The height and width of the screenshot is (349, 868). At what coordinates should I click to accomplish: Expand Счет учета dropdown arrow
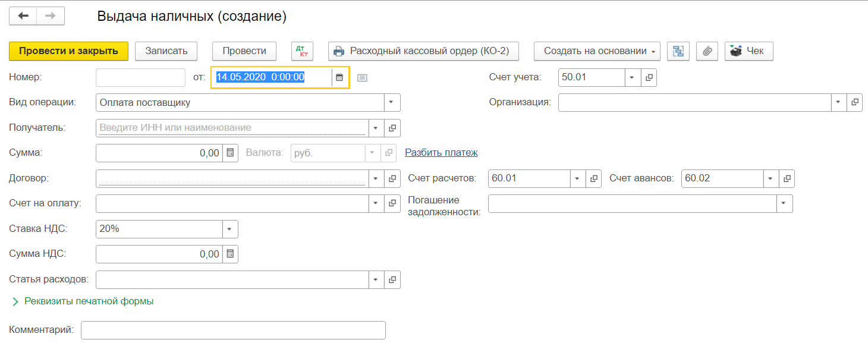pyautogui.click(x=632, y=77)
